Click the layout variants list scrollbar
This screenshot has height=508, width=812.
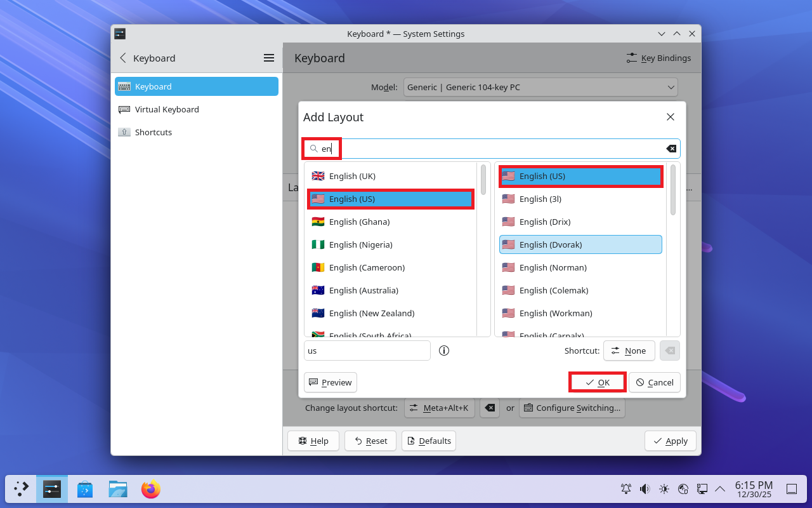(x=673, y=190)
